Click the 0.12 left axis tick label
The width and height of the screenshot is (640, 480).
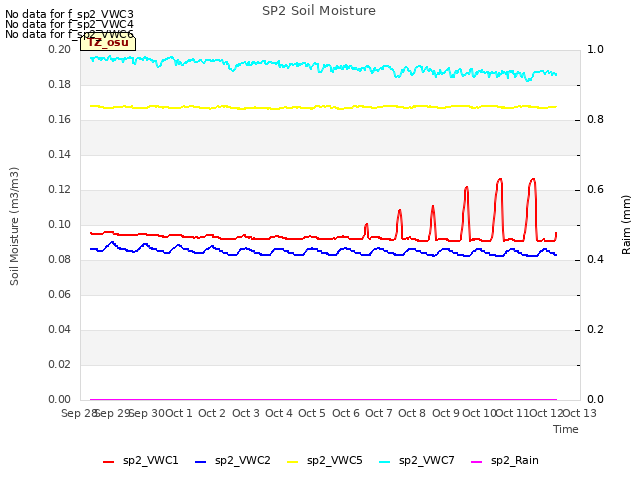60,190
